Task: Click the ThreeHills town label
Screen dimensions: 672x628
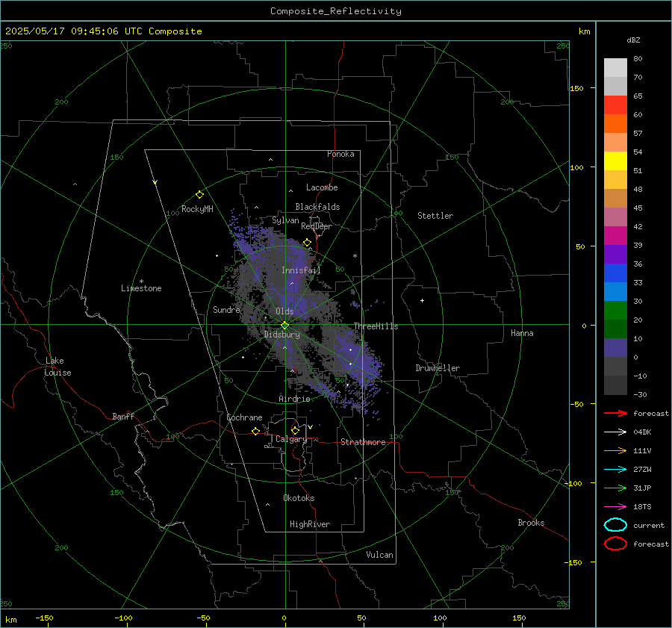Action: click(x=376, y=326)
